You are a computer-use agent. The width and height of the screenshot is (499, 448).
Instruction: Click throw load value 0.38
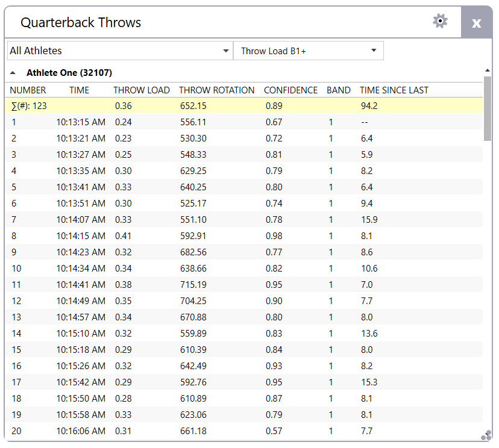(123, 285)
